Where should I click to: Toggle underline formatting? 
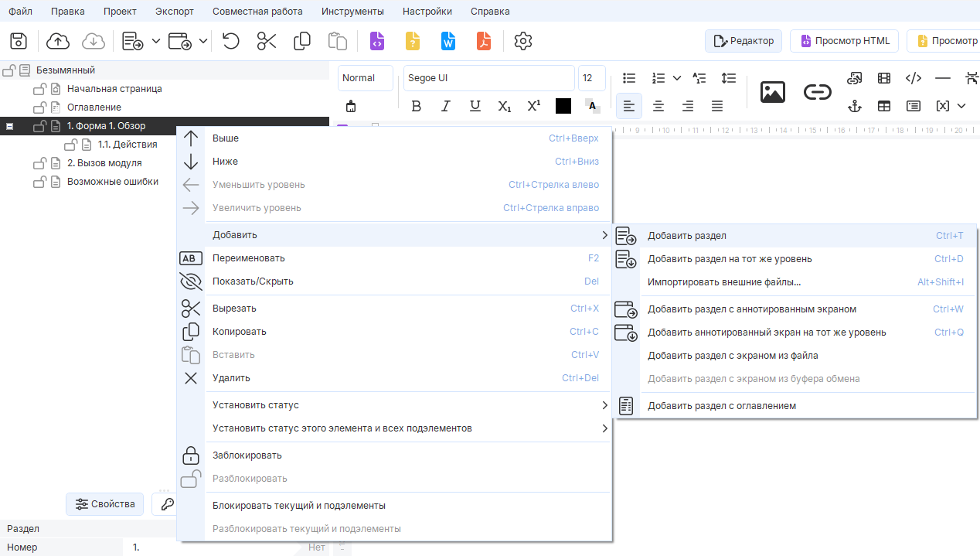point(475,106)
